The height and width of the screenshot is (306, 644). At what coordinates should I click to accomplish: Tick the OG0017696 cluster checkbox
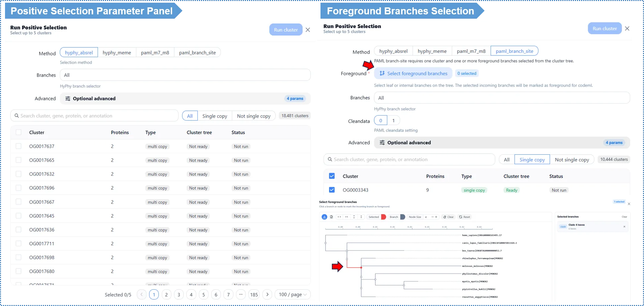[19, 188]
